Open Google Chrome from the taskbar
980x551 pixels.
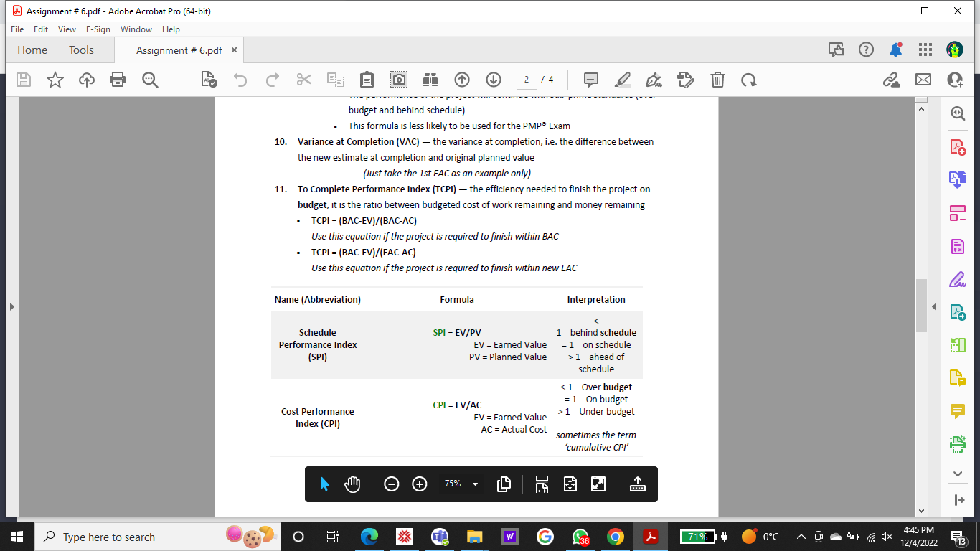click(615, 537)
